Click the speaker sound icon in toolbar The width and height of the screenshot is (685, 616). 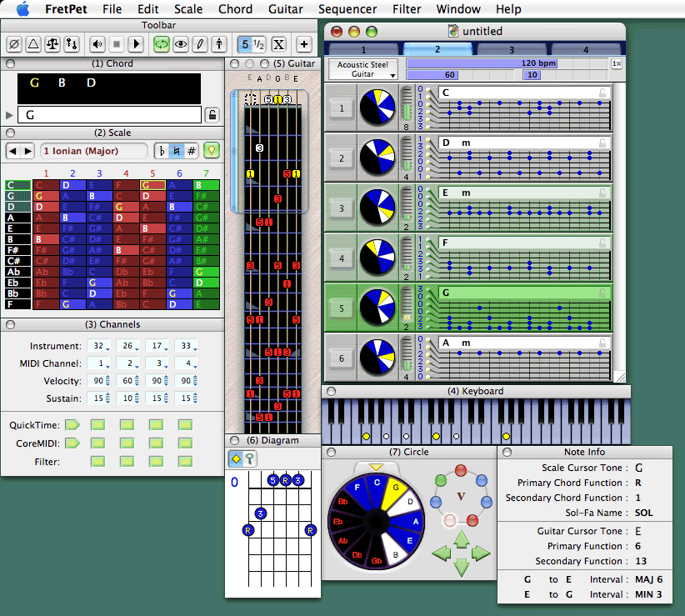[97, 44]
